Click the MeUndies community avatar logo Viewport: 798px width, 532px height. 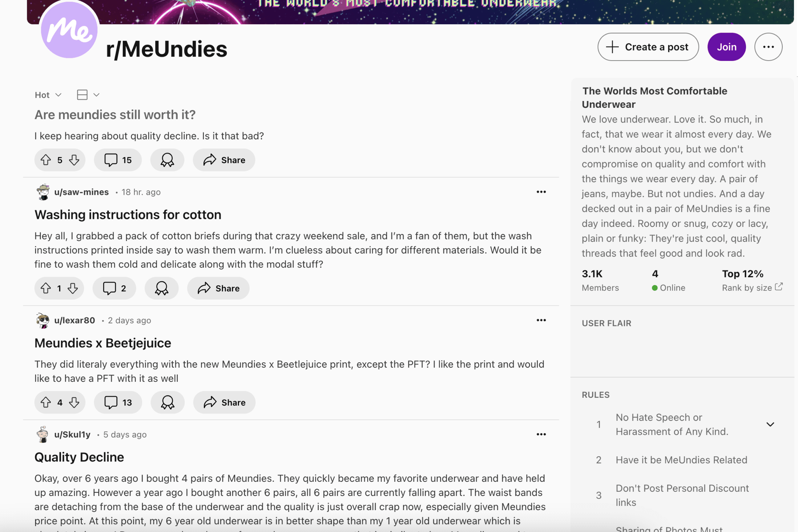click(x=69, y=30)
